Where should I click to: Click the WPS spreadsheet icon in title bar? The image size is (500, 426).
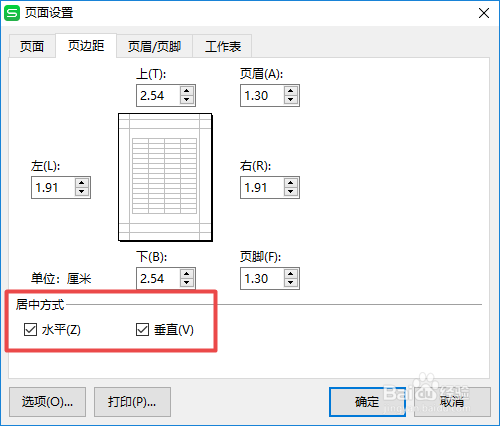point(12,13)
